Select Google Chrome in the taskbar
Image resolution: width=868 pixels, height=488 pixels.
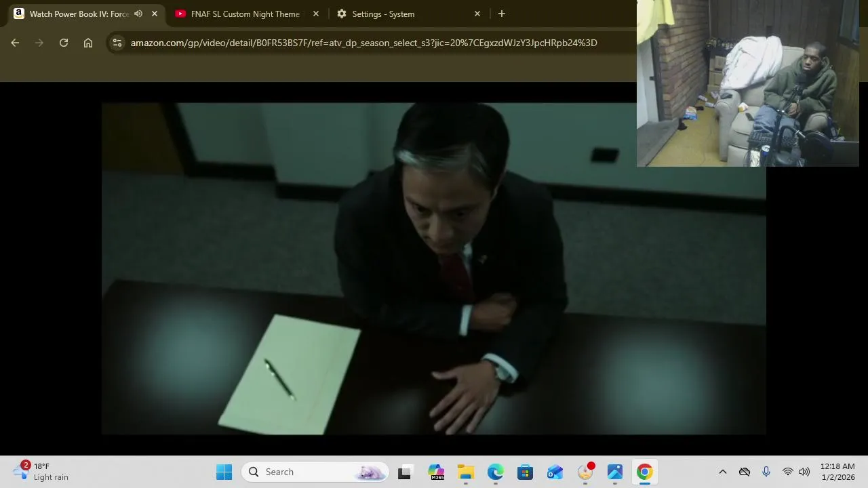[x=645, y=472]
